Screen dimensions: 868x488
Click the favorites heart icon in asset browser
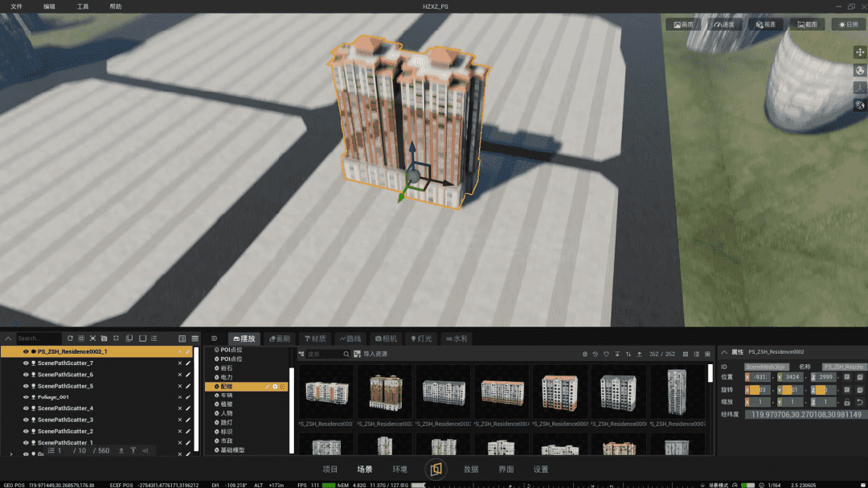pyautogui.click(x=606, y=354)
